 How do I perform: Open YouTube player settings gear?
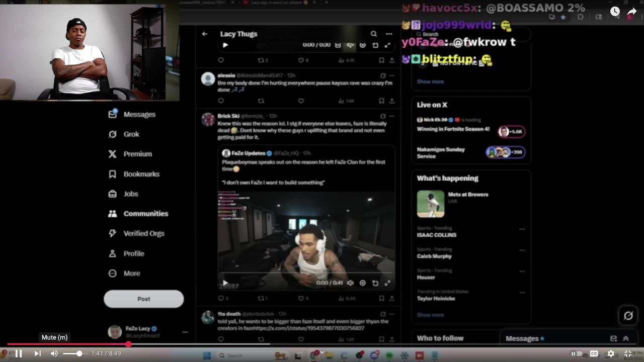click(611, 353)
